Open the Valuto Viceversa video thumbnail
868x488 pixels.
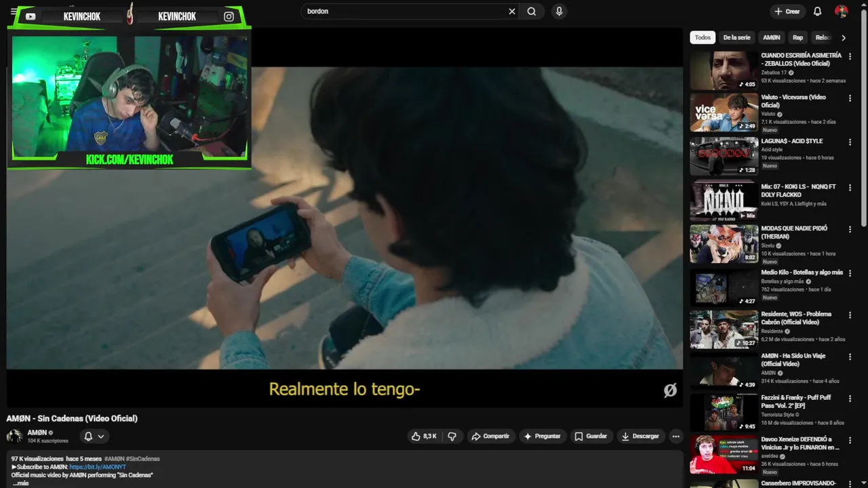724,113
